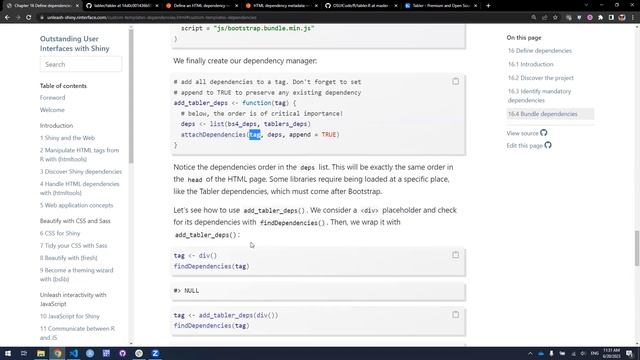Viewport: 640px width, 360px height.
Task: Open the Extensions puzzle icon
Action: (600, 18)
